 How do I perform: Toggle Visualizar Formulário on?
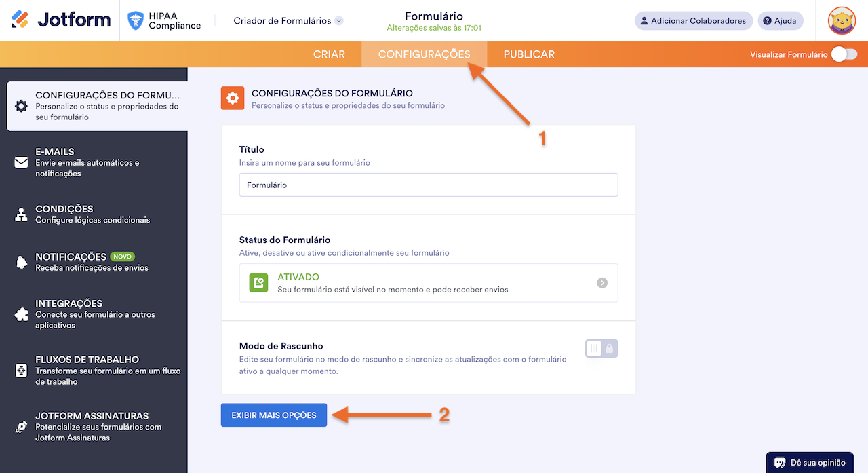coord(843,54)
